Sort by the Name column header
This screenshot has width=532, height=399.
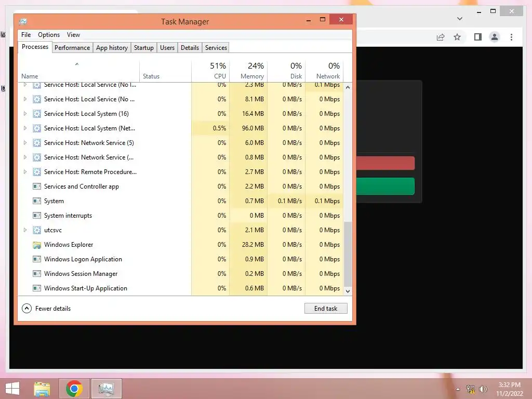pos(78,71)
